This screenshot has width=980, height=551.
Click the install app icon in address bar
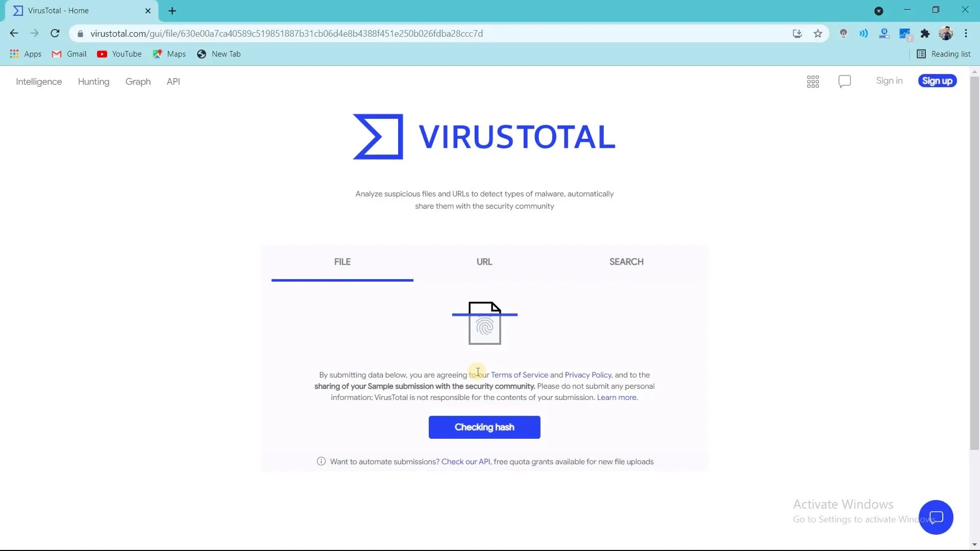(797, 34)
